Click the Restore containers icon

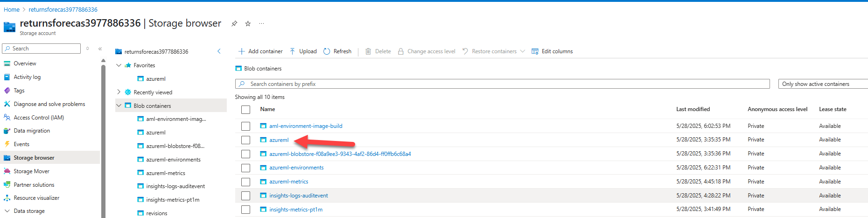coord(465,51)
